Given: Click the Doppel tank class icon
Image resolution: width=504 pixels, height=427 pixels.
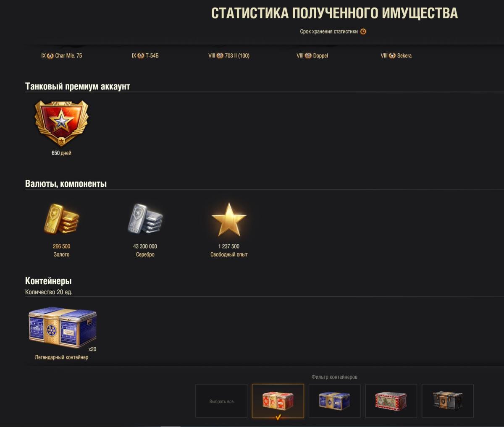Looking at the screenshot, I should pos(308,56).
